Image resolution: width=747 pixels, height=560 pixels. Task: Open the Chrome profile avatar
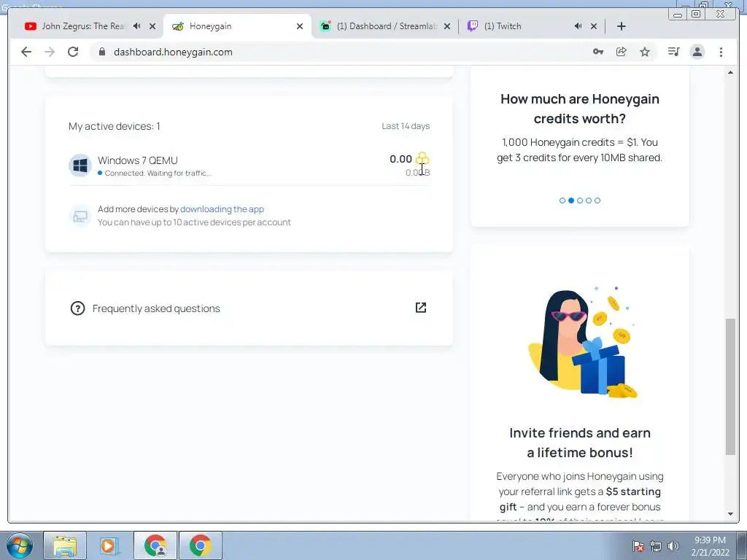[x=697, y=52]
